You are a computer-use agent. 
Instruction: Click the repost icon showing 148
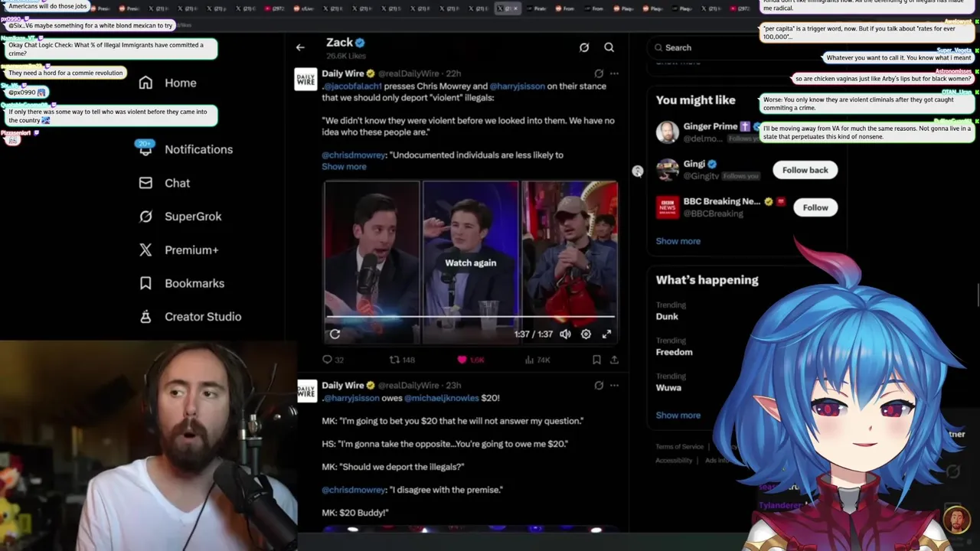pyautogui.click(x=394, y=360)
